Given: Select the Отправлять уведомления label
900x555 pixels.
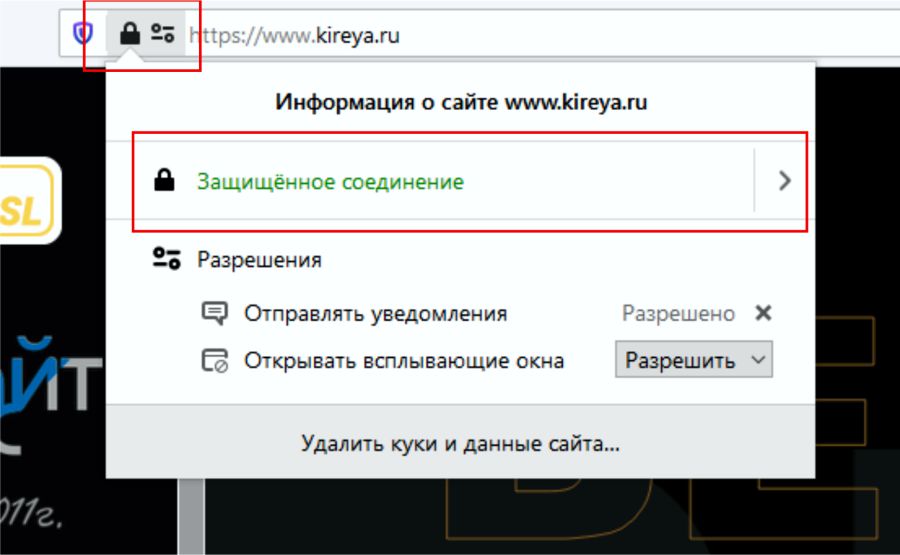Looking at the screenshot, I should [375, 314].
